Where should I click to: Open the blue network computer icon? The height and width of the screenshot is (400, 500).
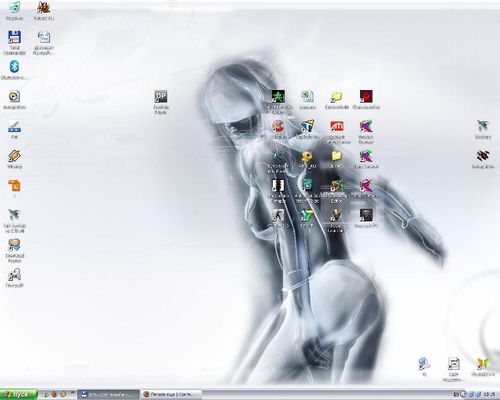(x=424, y=363)
